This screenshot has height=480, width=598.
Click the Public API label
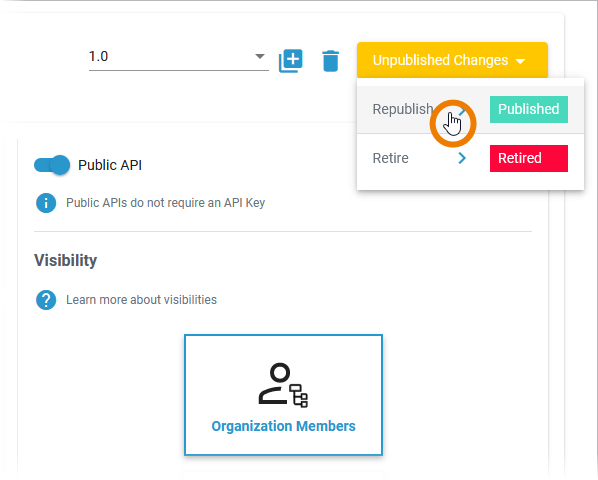pos(110,165)
